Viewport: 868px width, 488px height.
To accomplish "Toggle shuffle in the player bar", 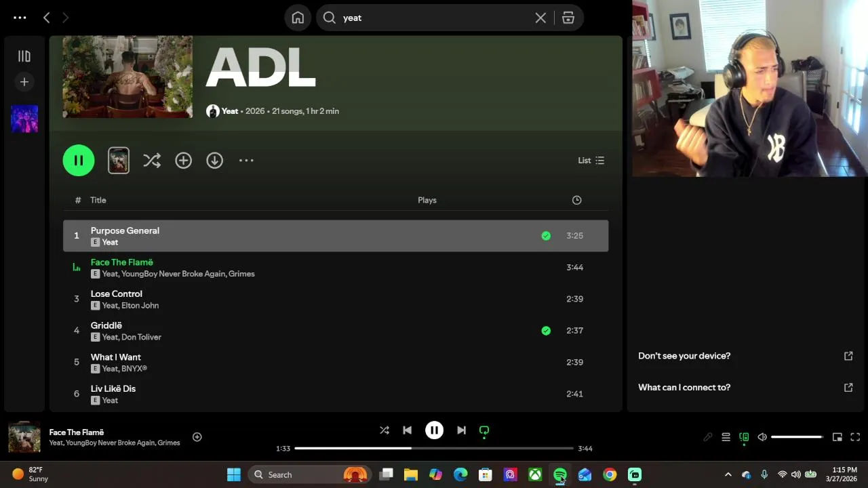I will click(384, 430).
